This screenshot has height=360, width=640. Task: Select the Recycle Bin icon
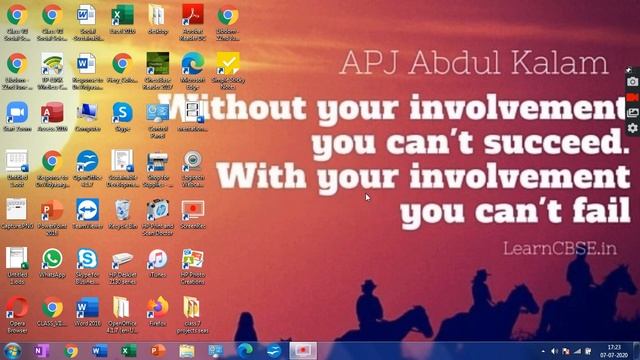tap(122, 213)
